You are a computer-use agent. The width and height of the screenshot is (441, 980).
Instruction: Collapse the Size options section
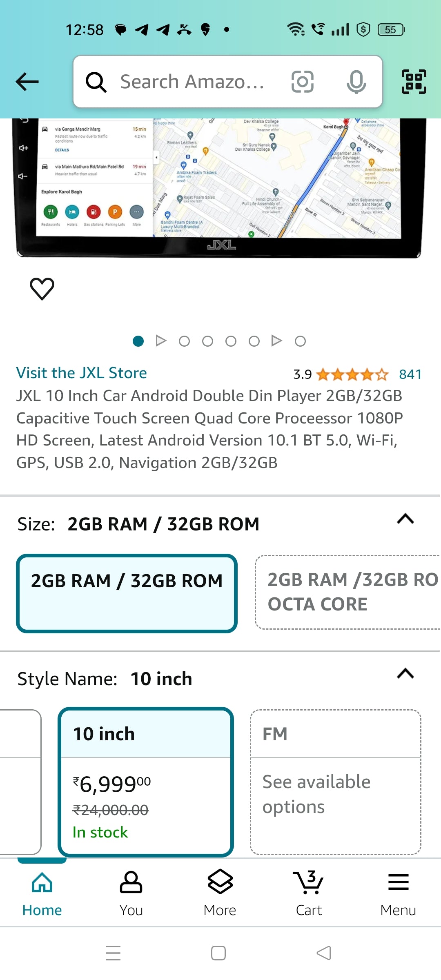coord(405,519)
